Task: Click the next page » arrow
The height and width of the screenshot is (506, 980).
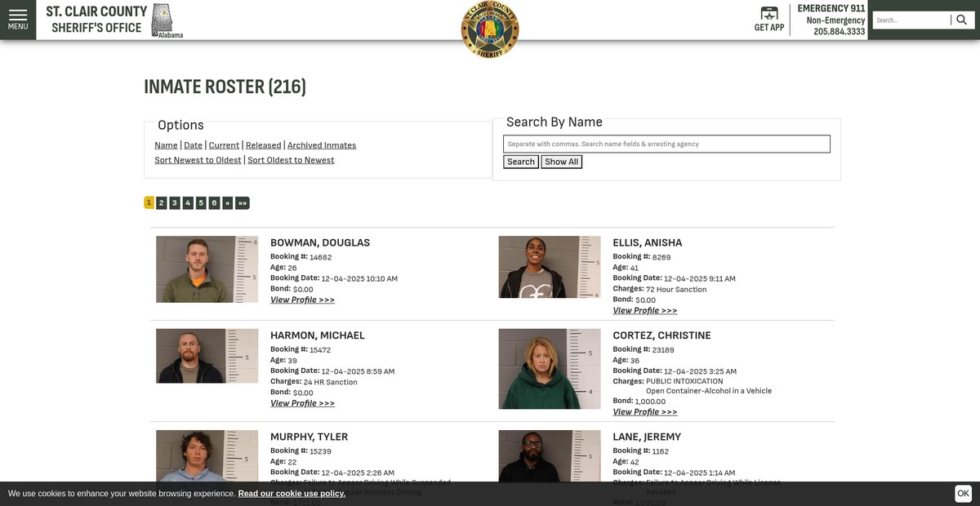Action: pos(227,202)
